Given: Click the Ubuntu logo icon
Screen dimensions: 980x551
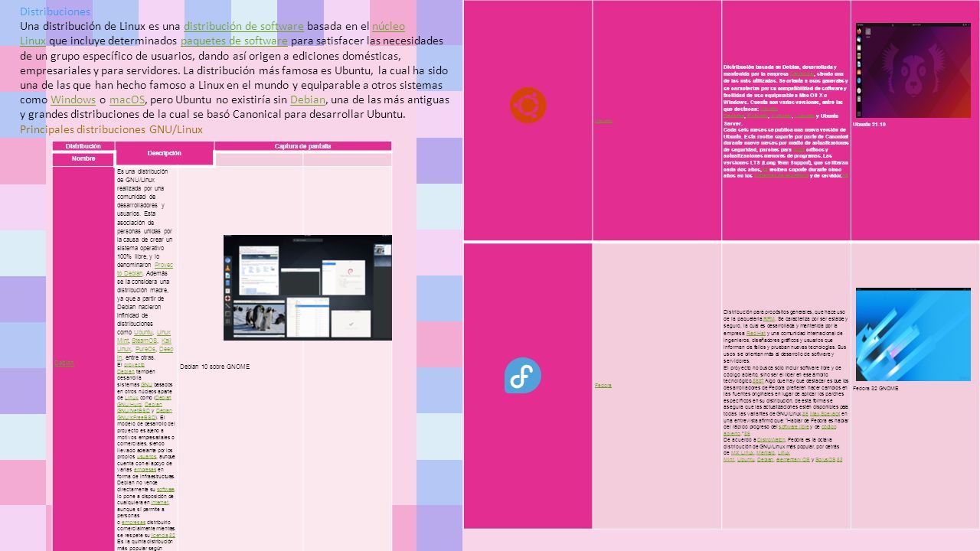Looking at the screenshot, I should click(x=528, y=106).
